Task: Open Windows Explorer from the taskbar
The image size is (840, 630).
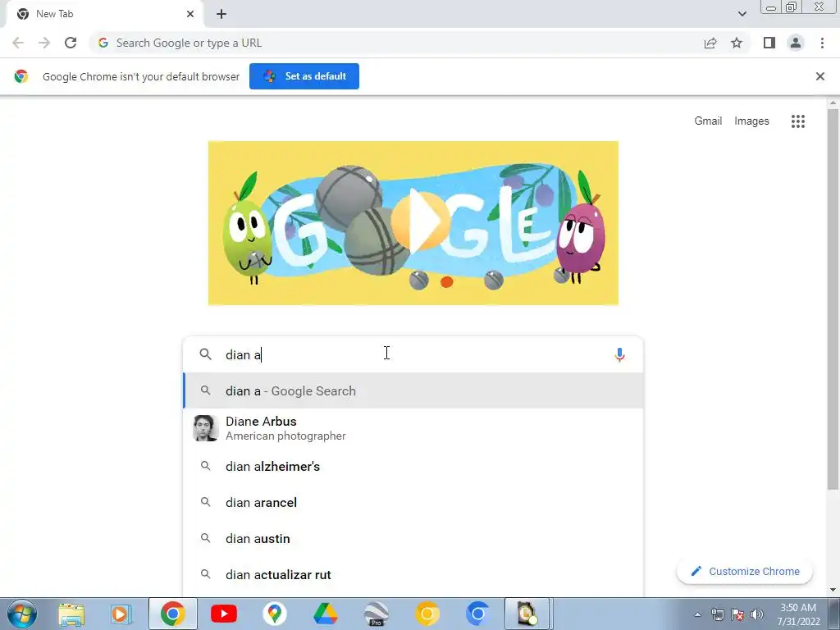Action: [71, 614]
